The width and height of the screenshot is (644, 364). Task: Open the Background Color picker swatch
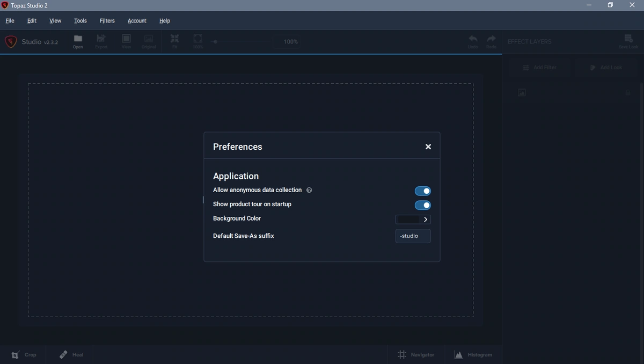pyautogui.click(x=413, y=219)
